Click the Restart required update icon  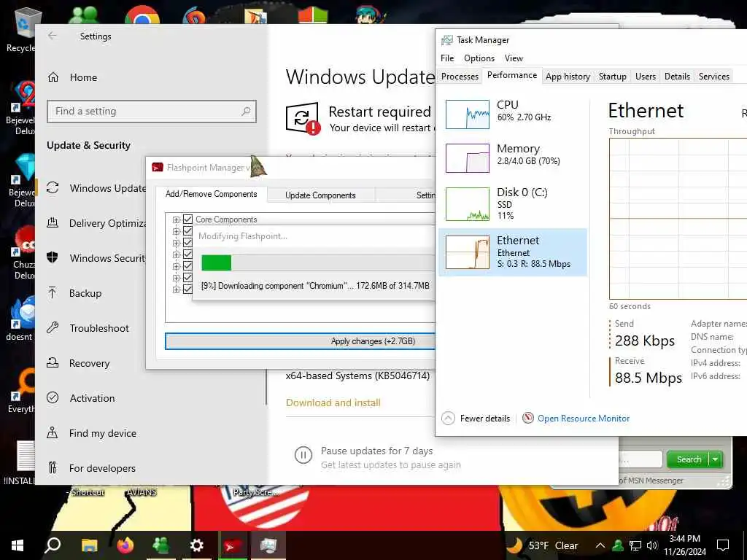pos(302,118)
